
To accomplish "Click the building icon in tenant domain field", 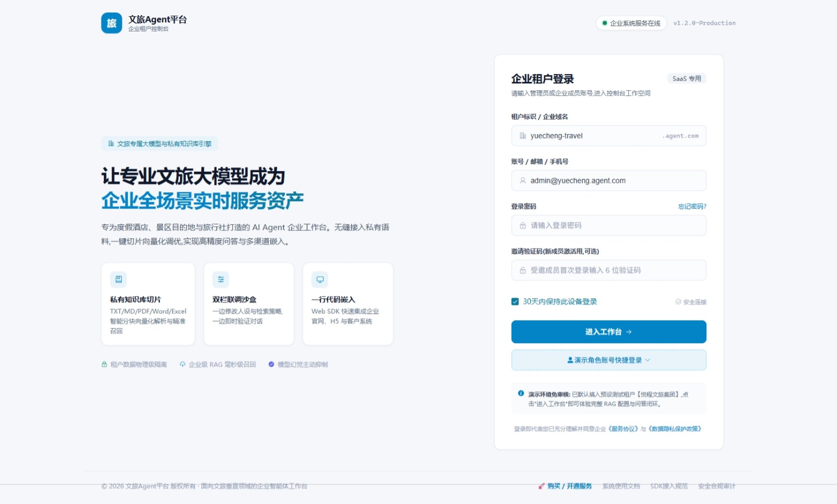I will pyautogui.click(x=523, y=136).
